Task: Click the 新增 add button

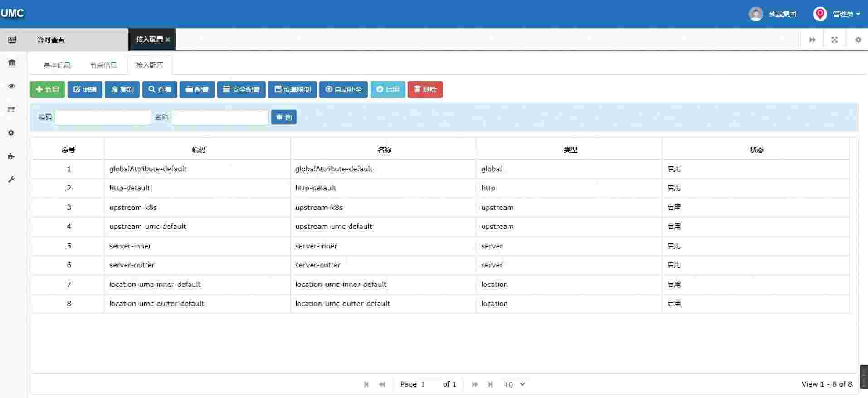Action: (48, 89)
